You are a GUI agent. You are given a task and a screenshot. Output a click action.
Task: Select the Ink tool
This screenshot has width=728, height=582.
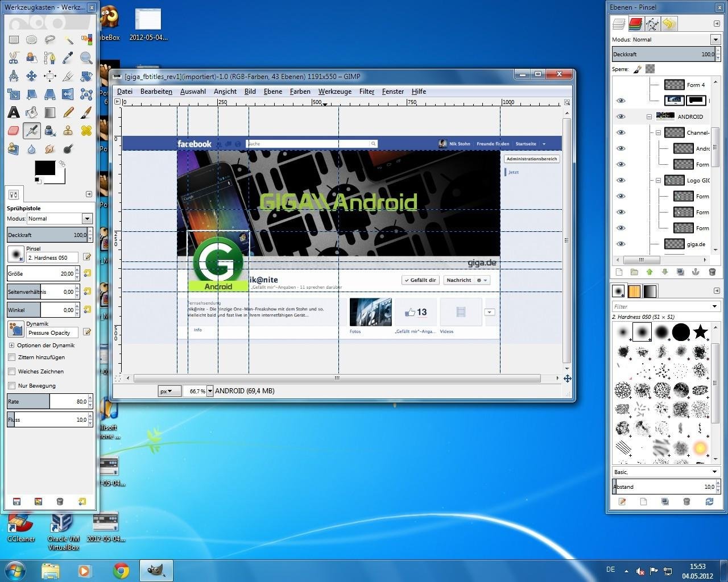coord(50,130)
